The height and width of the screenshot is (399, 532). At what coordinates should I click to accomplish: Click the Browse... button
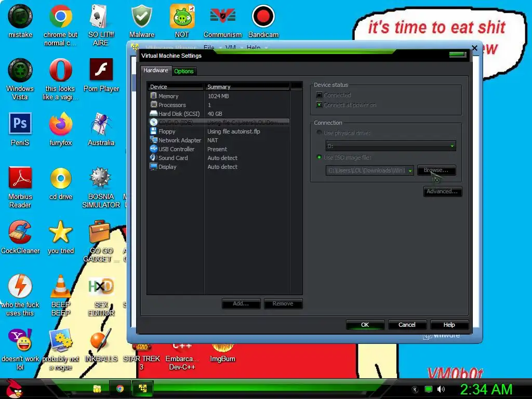tap(436, 170)
